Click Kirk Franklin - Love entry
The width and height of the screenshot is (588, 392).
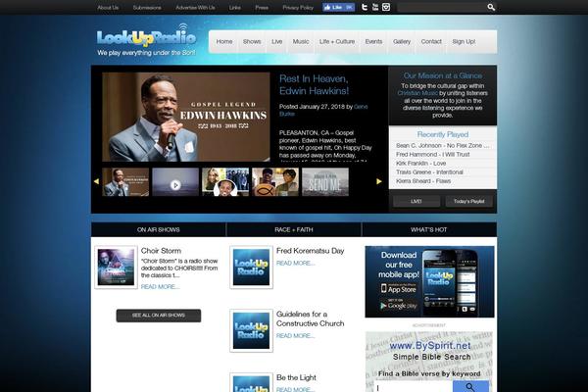click(x=420, y=164)
